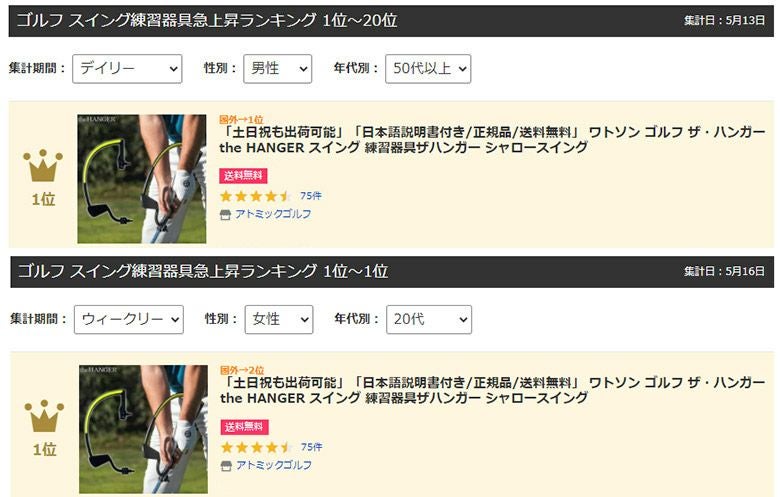Expand the 女性 gender dropdown
This screenshot has height=497, width=780.
[279, 319]
